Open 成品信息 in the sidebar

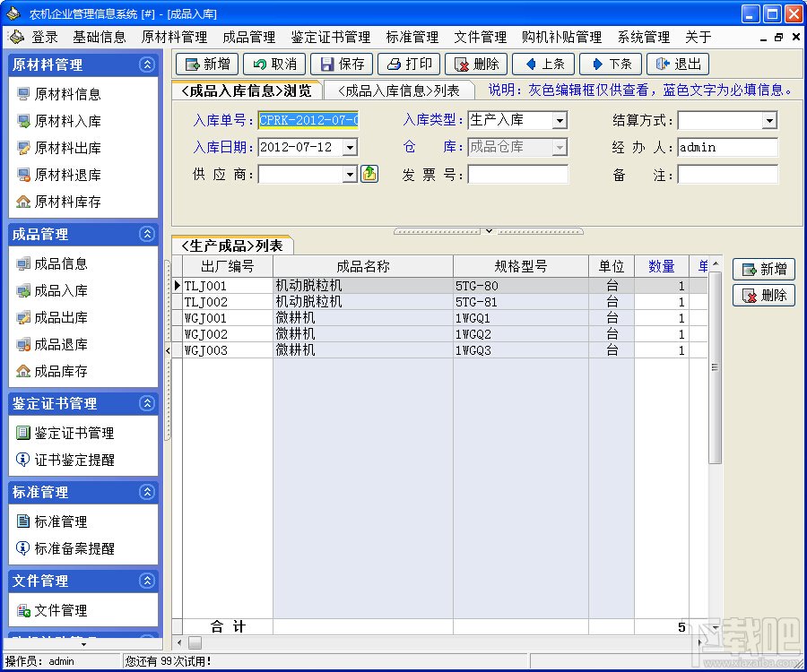point(51,263)
